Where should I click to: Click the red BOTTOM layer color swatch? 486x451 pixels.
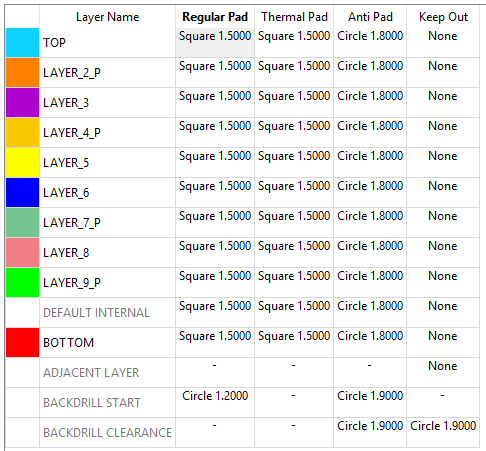click(22, 342)
